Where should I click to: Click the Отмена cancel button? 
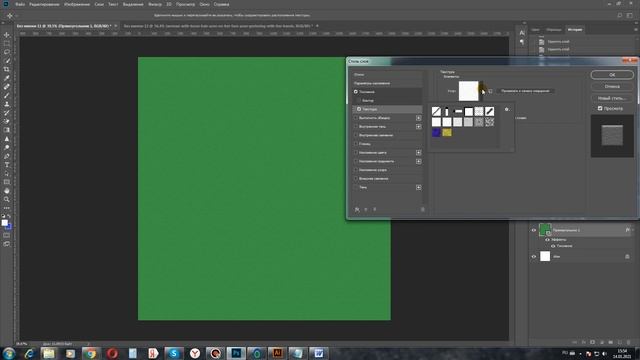point(612,87)
